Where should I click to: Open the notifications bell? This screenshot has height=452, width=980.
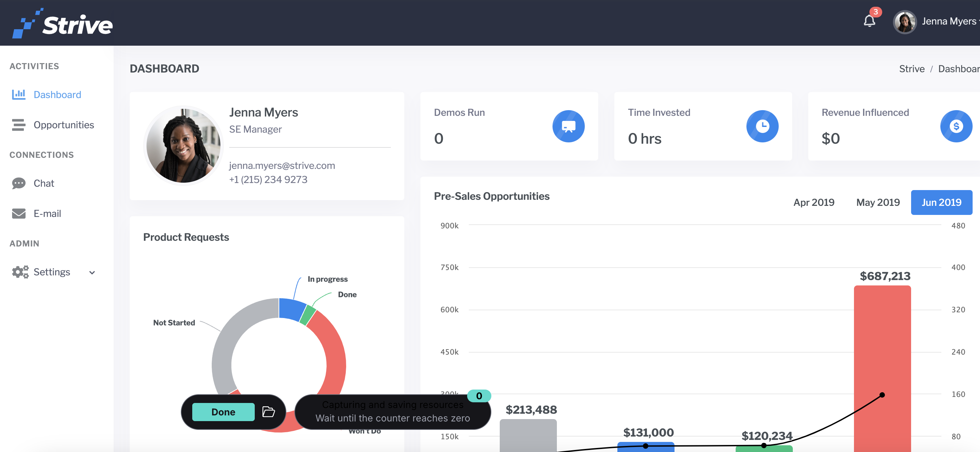pyautogui.click(x=869, y=21)
